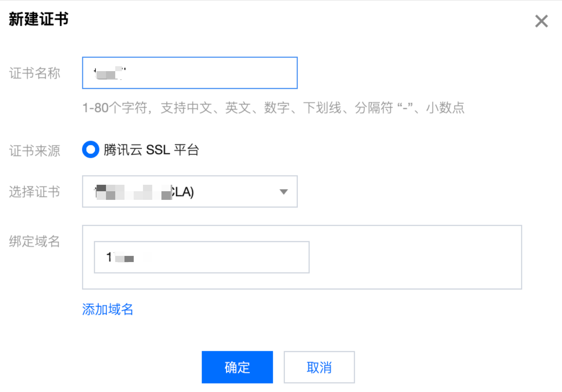The width and height of the screenshot is (562, 392).
Task: Click the 证书名称 field label
Action: (x=35, y=73)
